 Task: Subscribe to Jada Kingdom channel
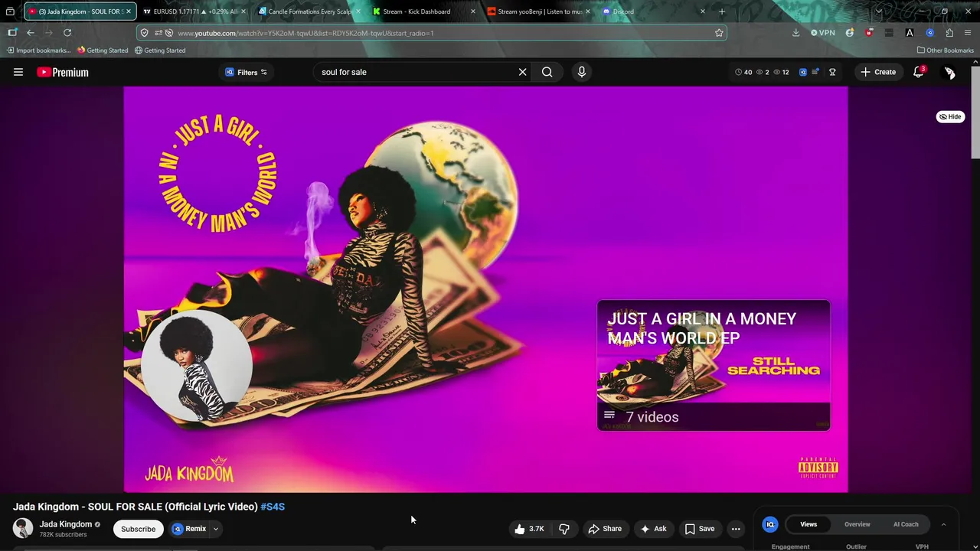(138, 529)
